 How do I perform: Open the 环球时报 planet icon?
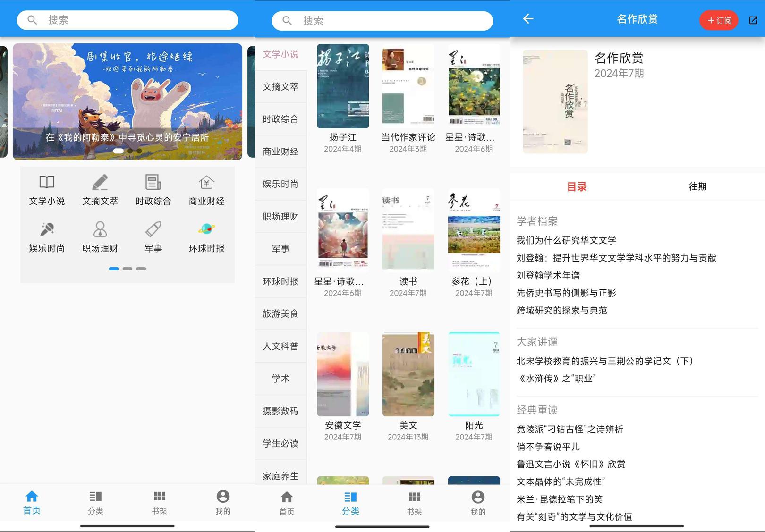click(x=206, y=229)
